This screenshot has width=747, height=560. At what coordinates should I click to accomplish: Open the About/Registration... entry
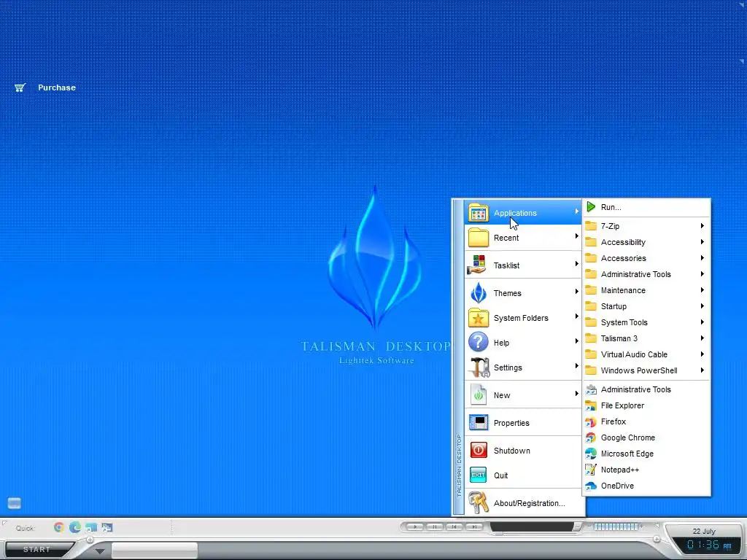(522, 503)
